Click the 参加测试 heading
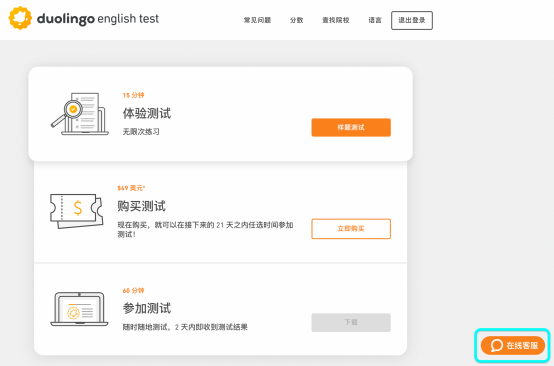Viewport: 554px width, 366px height. (147, 308)
